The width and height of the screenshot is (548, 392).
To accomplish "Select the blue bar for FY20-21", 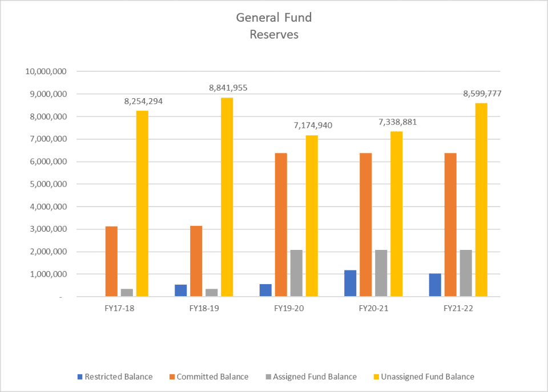I will 350,282.
